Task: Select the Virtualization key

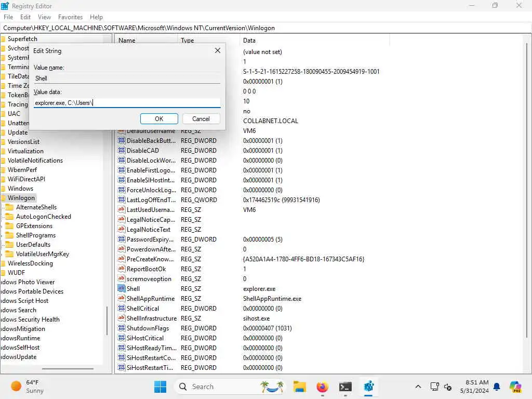Action: click(25, 151)
